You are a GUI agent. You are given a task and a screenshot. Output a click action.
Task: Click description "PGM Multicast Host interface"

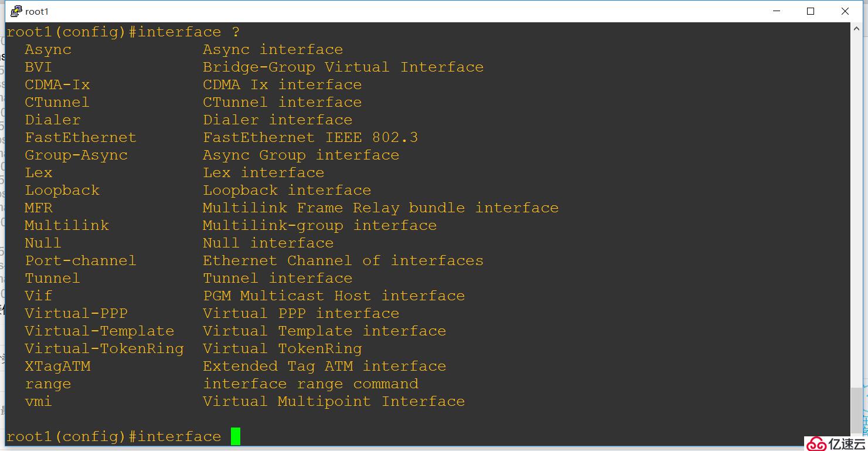point(334,296)
